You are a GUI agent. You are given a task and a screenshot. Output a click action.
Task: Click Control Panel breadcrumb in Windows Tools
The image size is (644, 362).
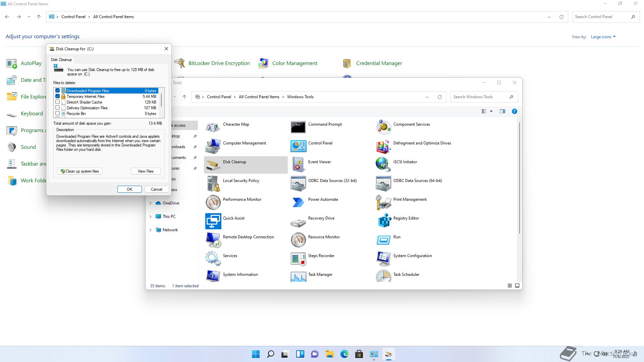pos(219,97)
